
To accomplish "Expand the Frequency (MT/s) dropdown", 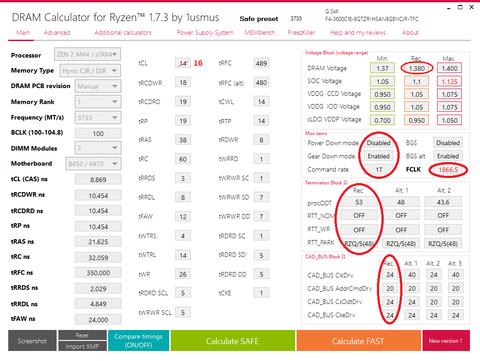I will [x=98, y=118].
